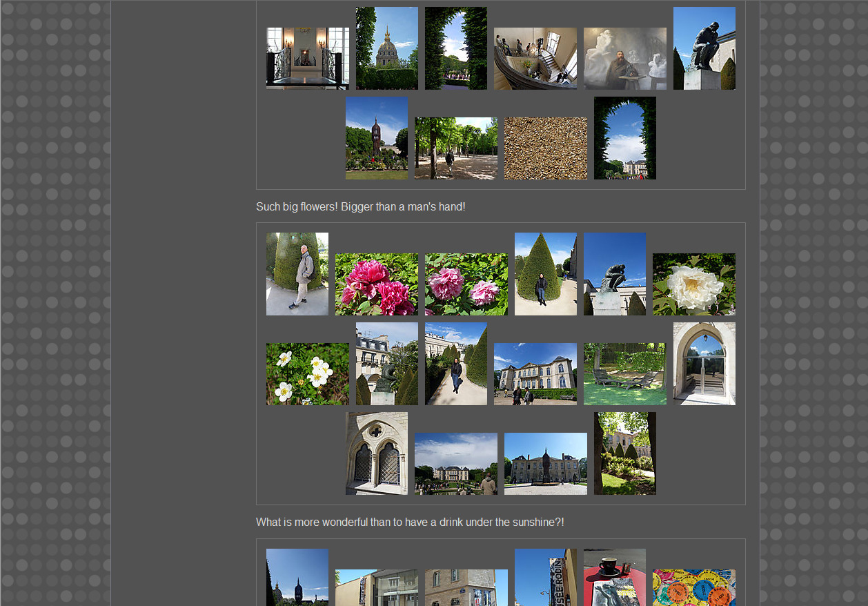Open person standing before cone topiary photo

[x=545, y=274]
